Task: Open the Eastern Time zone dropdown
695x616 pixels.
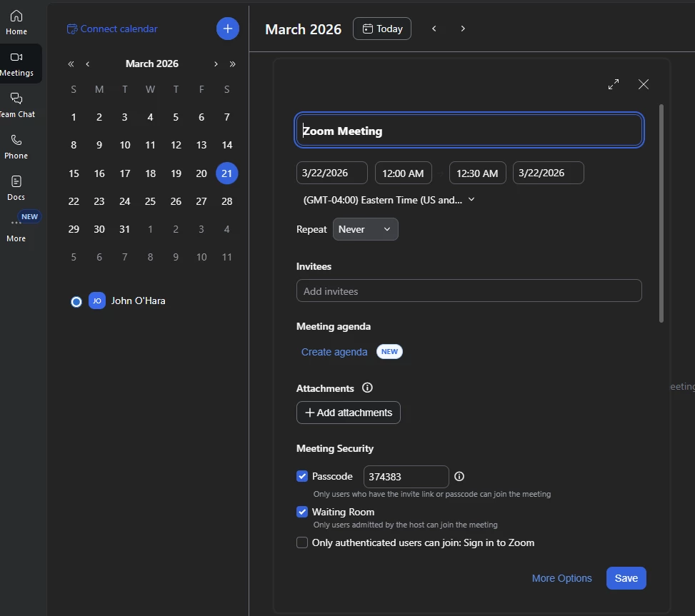Action: pyautogui.click(x=389, y=200)
